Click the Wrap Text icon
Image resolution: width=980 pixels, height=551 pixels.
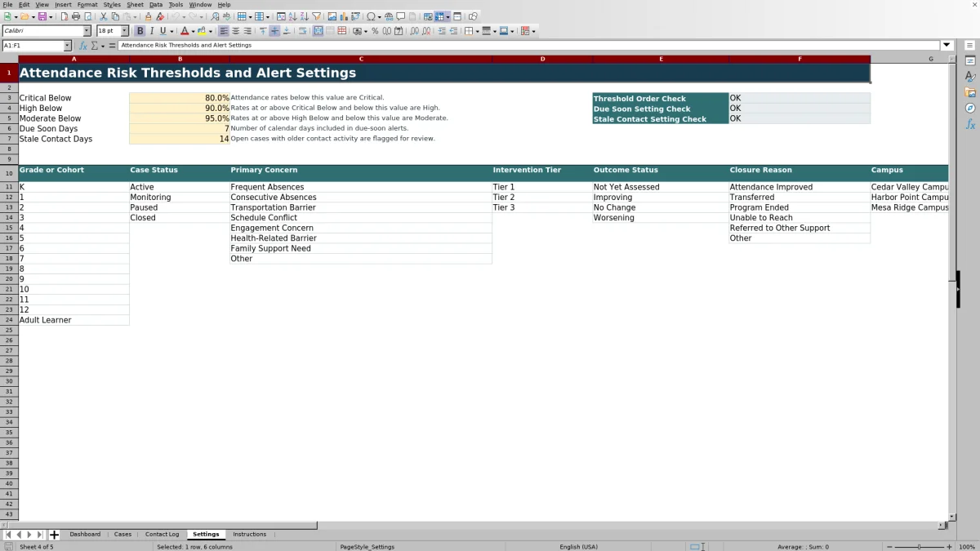[x=301, y=31]
